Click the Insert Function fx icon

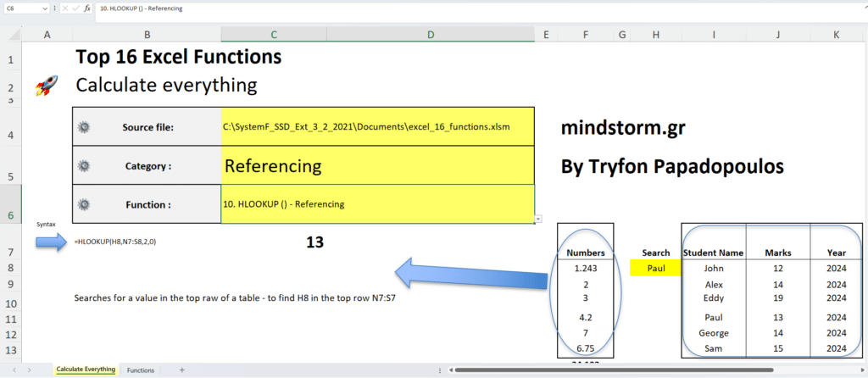pyautogui.click(x=86, y=8)
